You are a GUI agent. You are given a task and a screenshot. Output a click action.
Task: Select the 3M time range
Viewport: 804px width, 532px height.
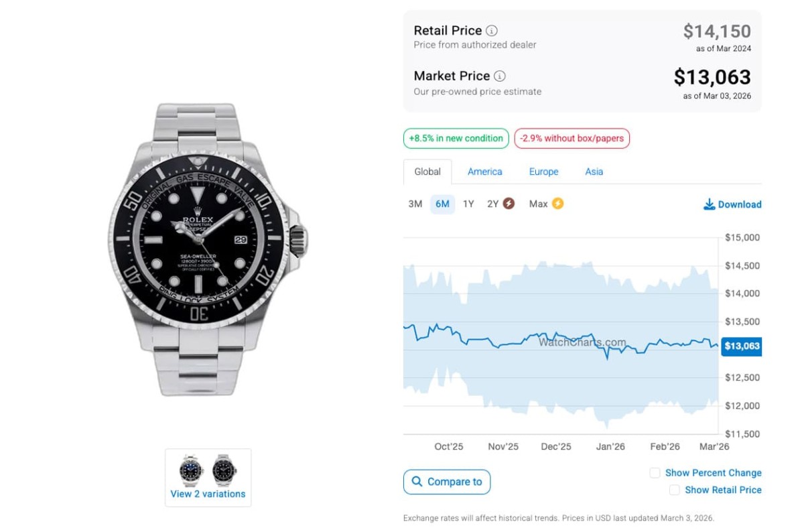(x=415, y=204)
